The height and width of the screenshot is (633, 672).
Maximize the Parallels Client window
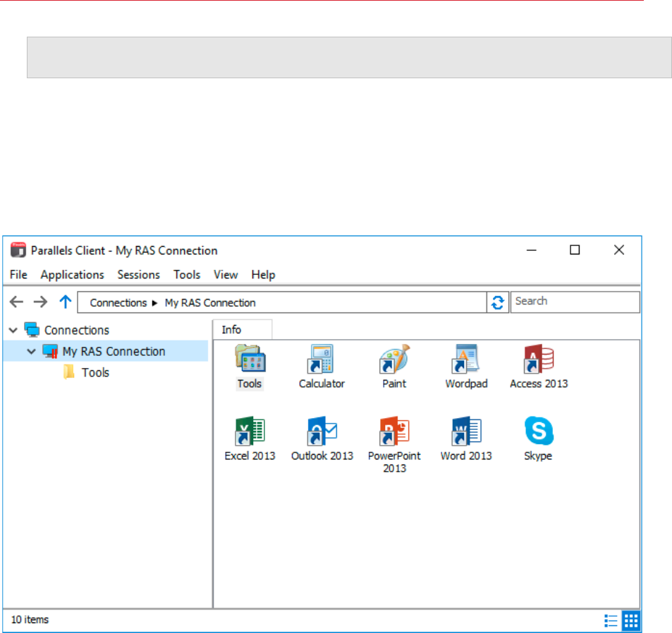tap(575, 250)
